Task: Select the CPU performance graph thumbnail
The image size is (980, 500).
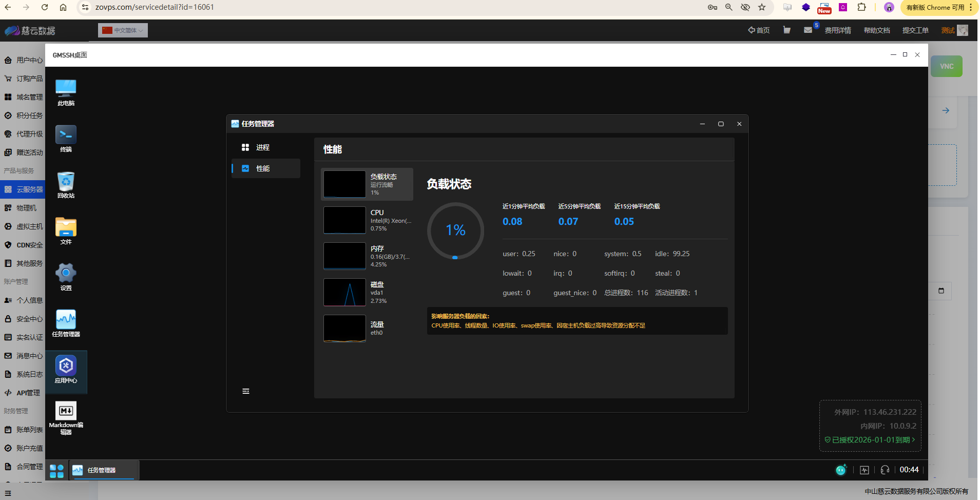Action: click(x=344, y=220)
